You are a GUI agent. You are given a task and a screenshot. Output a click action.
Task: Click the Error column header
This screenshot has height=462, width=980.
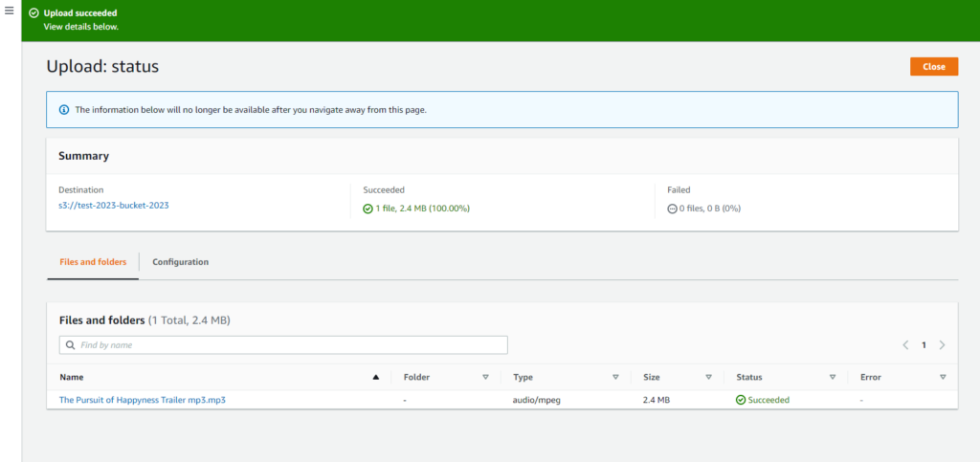coord(871,377)
